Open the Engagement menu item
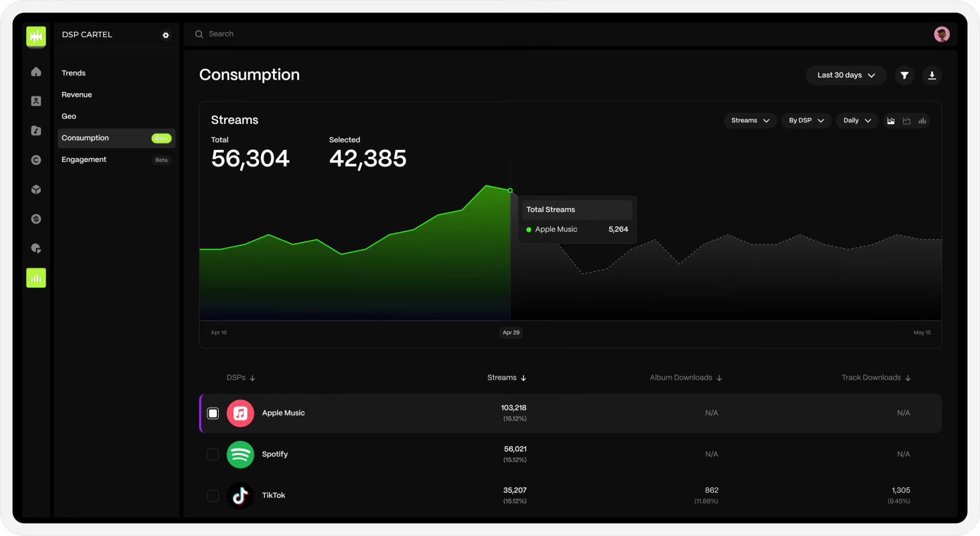This screenshot has height=536, width=980. 84,160
